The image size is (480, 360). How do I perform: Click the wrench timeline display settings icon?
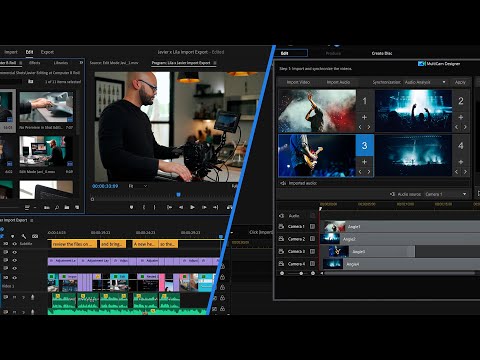24,236
